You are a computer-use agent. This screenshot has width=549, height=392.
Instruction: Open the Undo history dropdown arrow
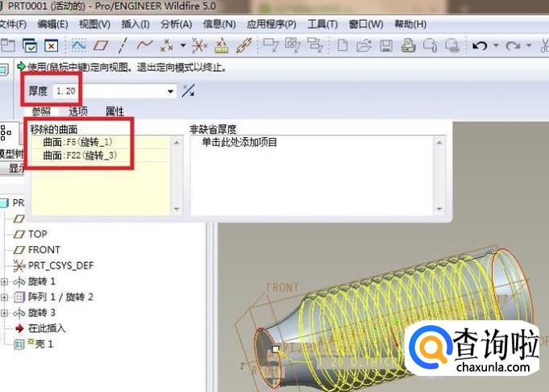[496, 45]
